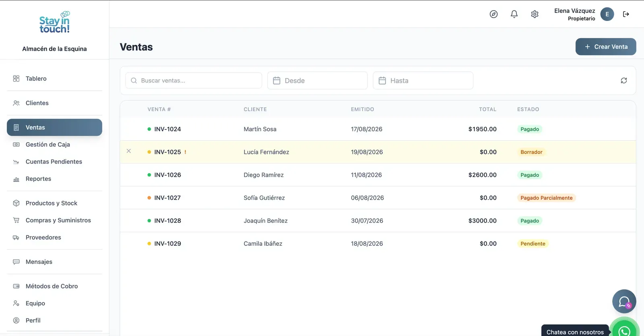Sort by the TOTAL column header
644x336 pixels.
coord(487,109)
